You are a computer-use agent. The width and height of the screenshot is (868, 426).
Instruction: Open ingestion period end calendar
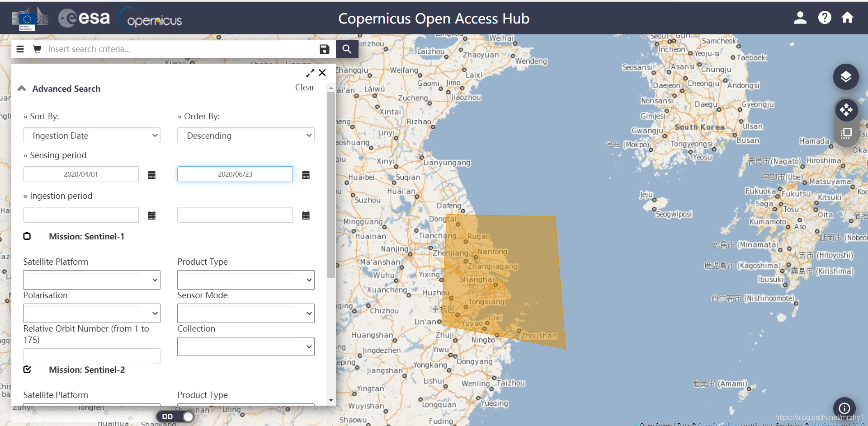click(x=306, y=215)
